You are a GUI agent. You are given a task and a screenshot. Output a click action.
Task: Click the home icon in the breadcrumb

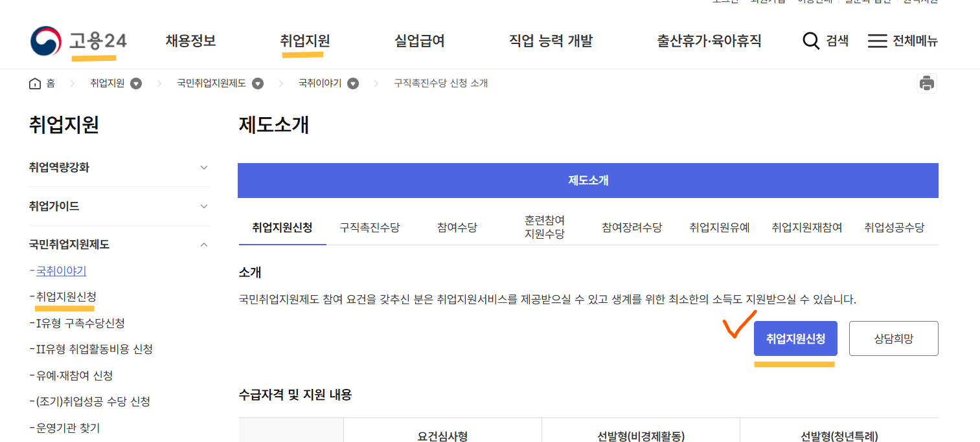pyautogui.click(x=35, y=82)
